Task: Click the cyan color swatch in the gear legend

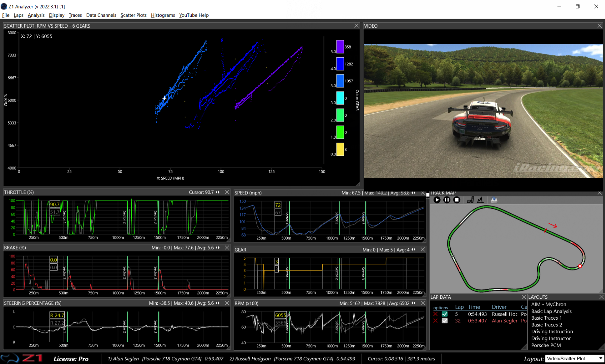Action: click(x=340, y=98)
